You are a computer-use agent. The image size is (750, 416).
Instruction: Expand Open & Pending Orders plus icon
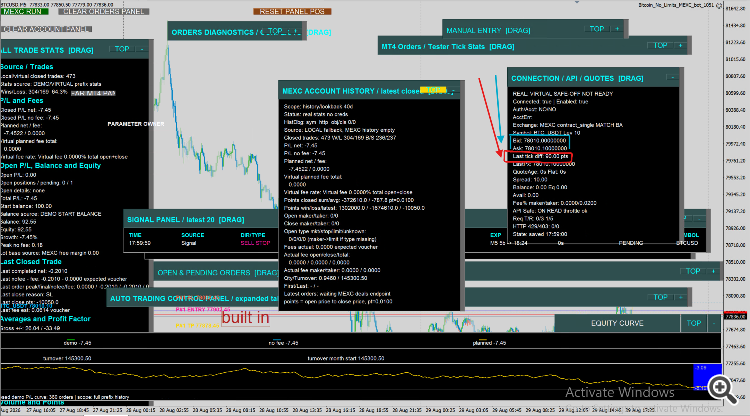tap(713, 271)
